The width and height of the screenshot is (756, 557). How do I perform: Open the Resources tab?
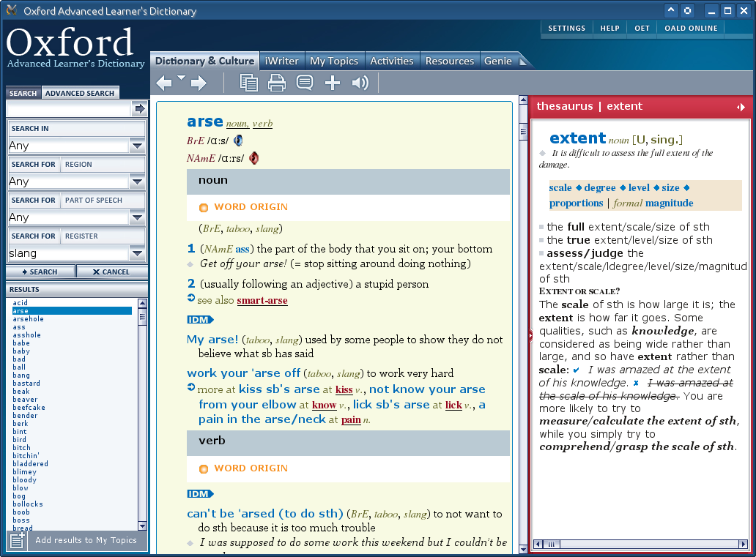pyautogui.click(x=449, y=61)
